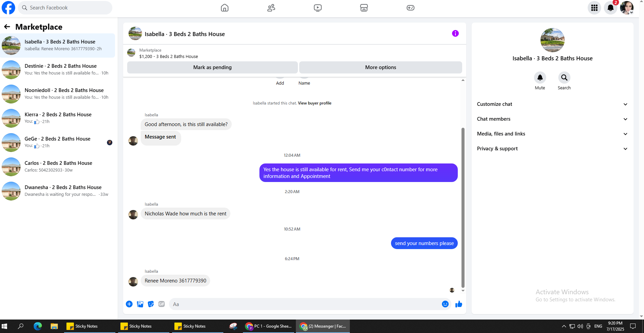Open the Dwanesha 2 Beds 2 Baths chat

(x=58, y=191)
